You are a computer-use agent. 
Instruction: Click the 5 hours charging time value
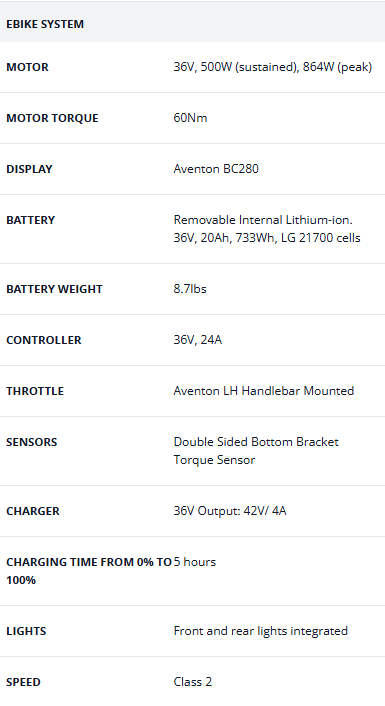click(x=195, y=562)
